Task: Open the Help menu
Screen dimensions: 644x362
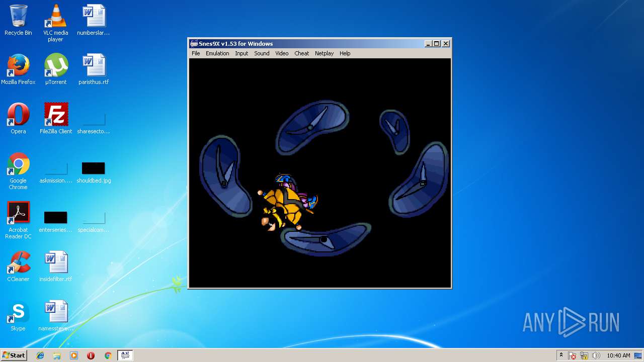Action: (x=345, y=53)
